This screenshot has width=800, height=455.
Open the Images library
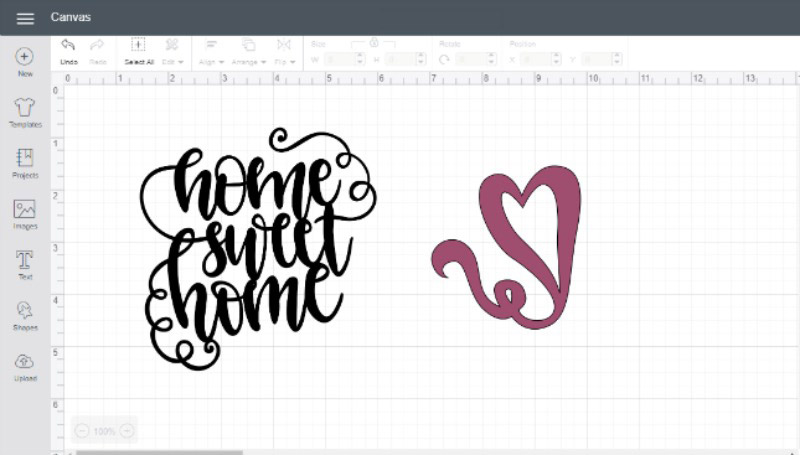click(x=25, y=214)
